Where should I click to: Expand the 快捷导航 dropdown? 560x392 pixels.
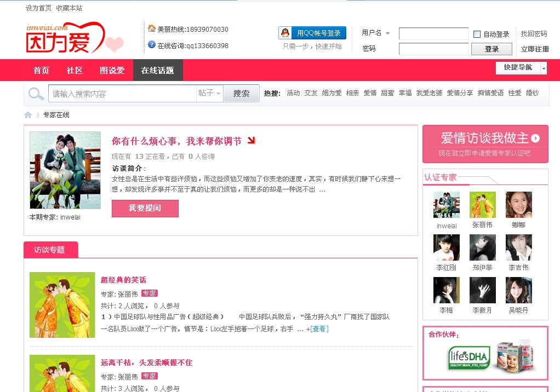pyautogui.click(x=544, y=68)
